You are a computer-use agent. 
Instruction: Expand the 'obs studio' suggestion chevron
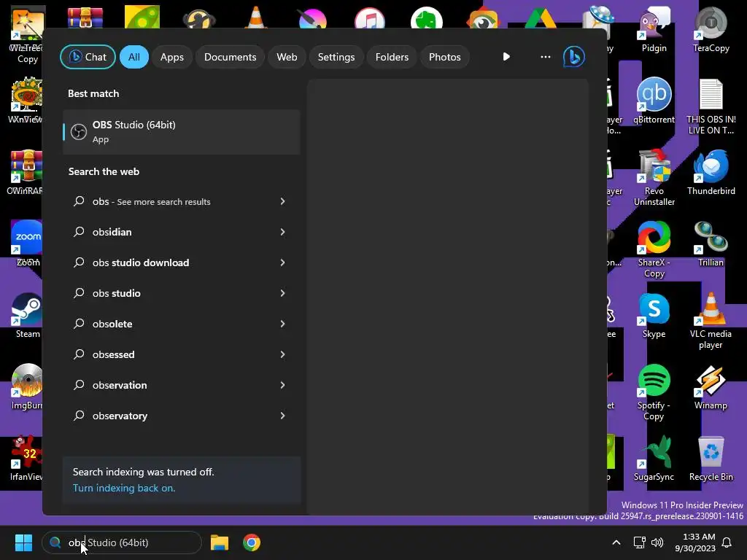(282, 293)
